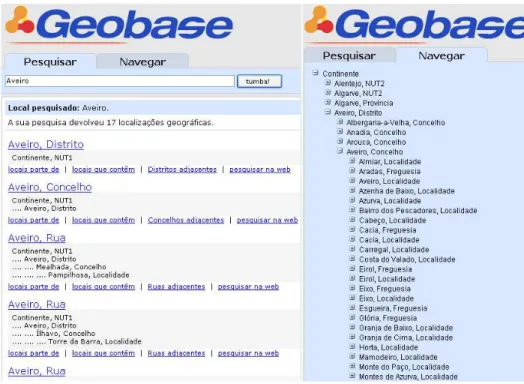Viewport: 524px width, 384px height.
Task: Select Horta, Localidade in the tree
Action: pyautogui.click(x=389, y=348)
